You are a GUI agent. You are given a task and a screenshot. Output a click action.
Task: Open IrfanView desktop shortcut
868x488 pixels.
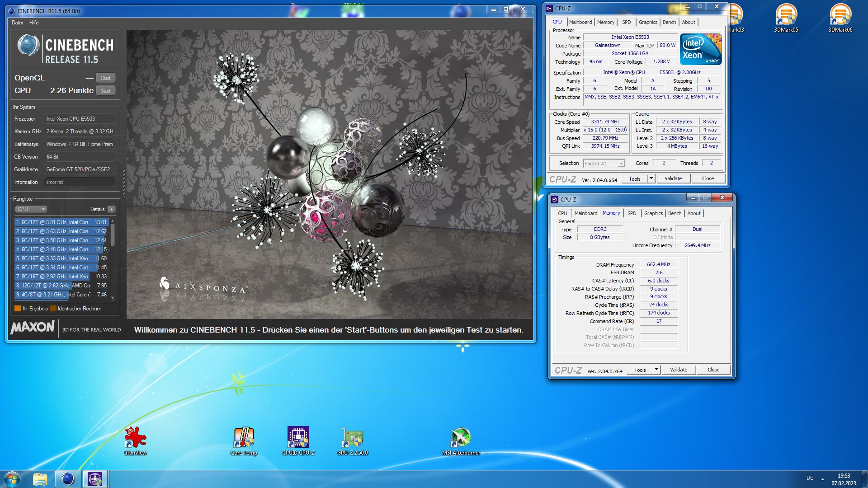click(x=135, y=441)
